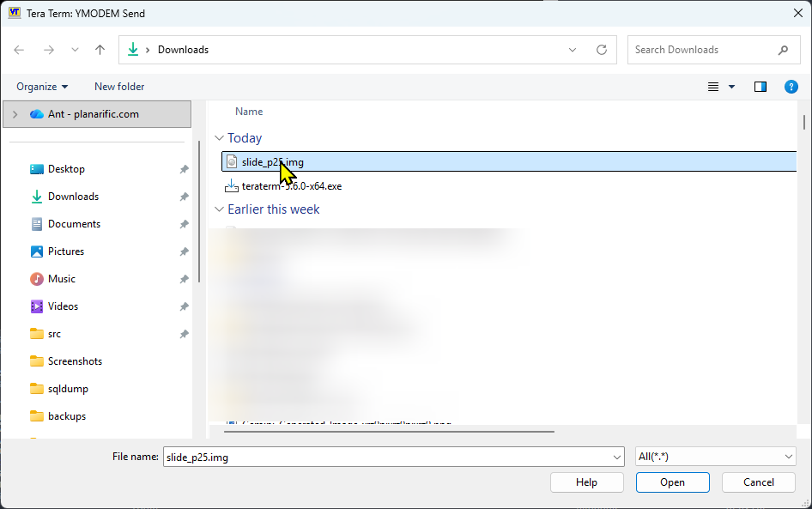
Task: Navigate back using the back arrow
Action: click(x=19, y=49)
